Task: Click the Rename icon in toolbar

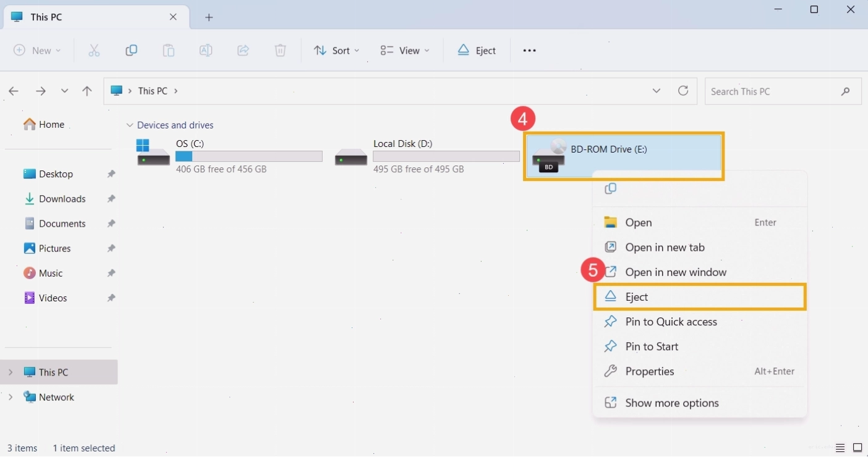Action: point(206,51)
